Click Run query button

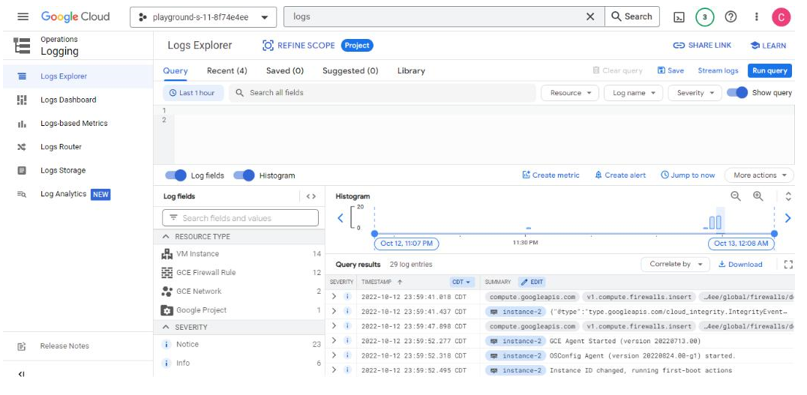point(769,71)
